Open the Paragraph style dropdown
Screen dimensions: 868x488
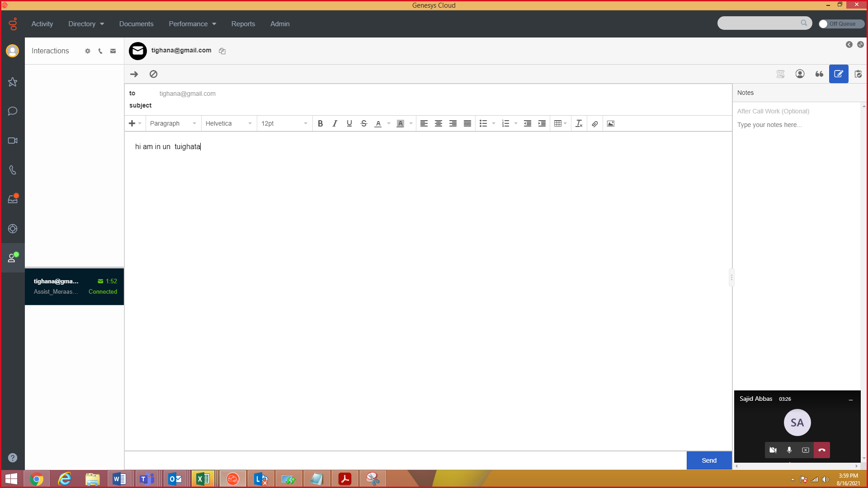pyautogui.click(x=173, y=123)
